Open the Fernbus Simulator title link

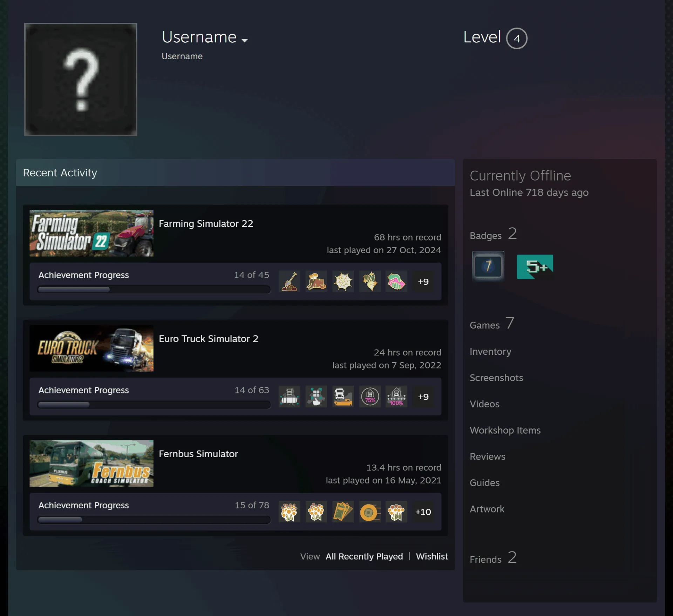[198, 454]
